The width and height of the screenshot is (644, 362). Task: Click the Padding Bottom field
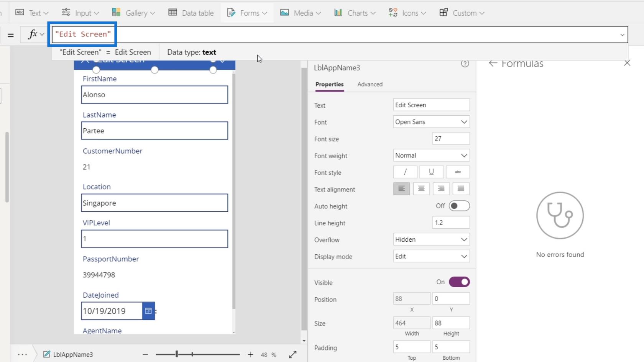point(451,347)
